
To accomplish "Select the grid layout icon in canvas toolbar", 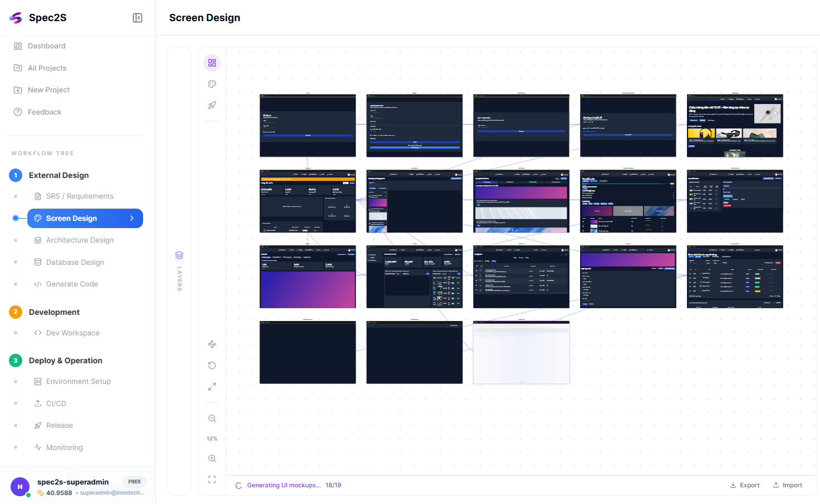I will click(x=212, y=63).
